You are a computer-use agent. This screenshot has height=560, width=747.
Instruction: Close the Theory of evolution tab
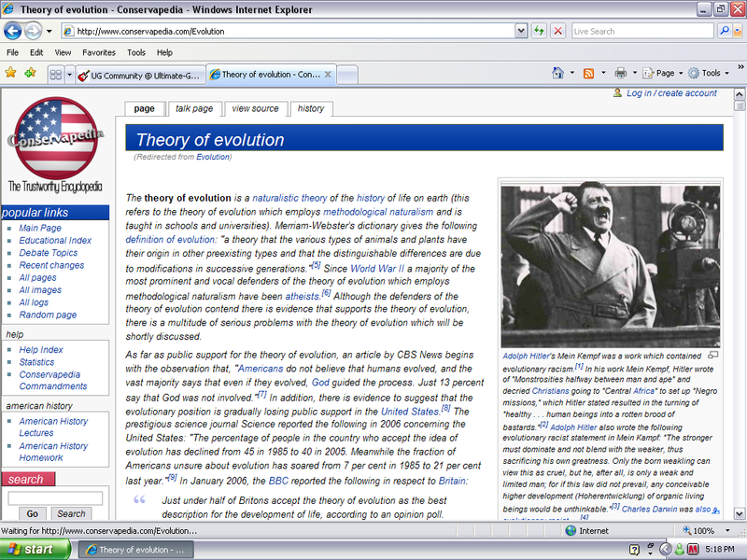click(x=328, y=75)
